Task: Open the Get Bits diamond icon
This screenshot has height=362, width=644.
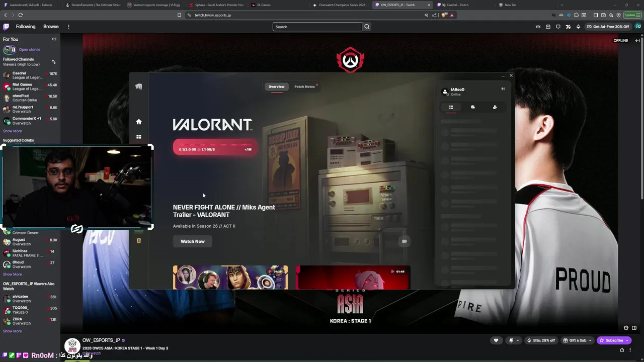Action: 578,27
